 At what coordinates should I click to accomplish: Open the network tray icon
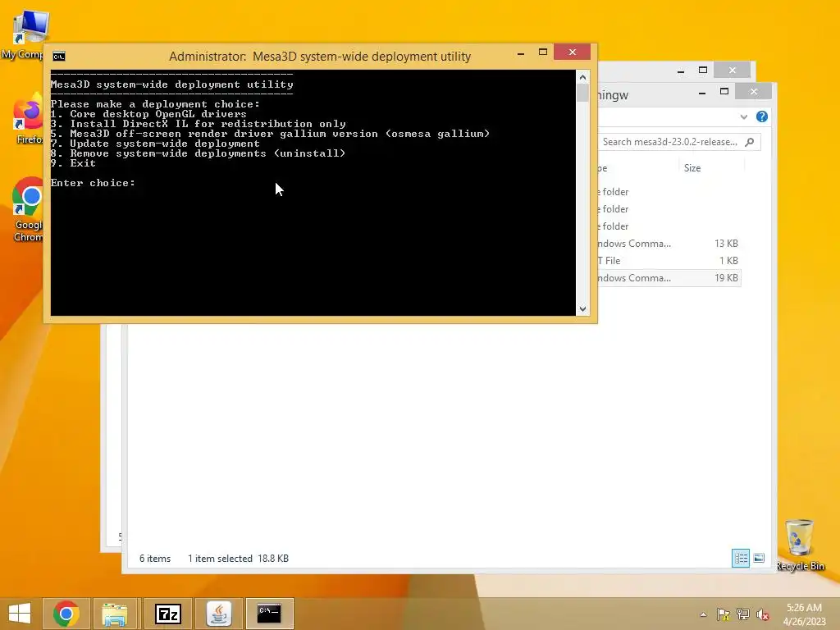[x=743, y=614]
